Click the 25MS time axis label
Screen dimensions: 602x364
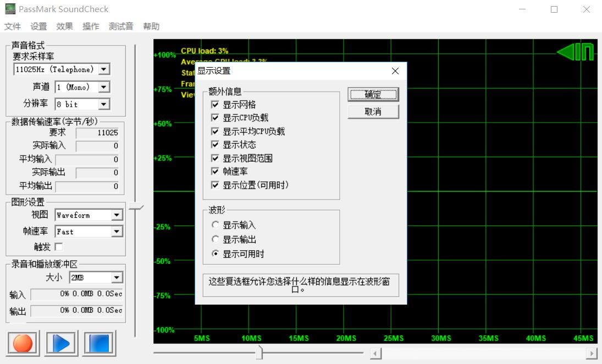click(x=394, y=338)
